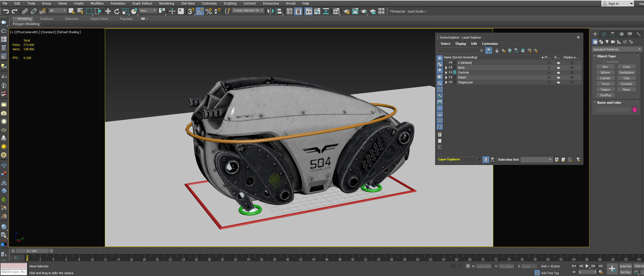Expand the Controls layer tree
The height and width of the screenshot is (276, 644).
(446, 73)
